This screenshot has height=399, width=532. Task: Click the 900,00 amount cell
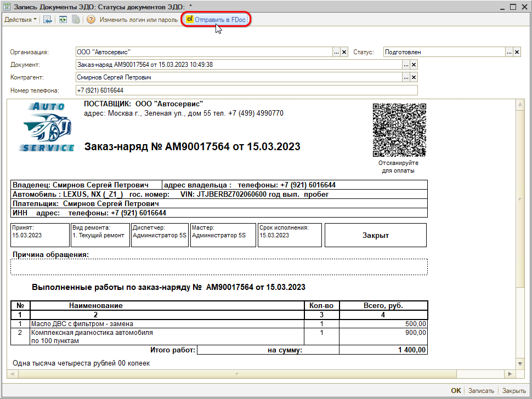tap(383, 337)
